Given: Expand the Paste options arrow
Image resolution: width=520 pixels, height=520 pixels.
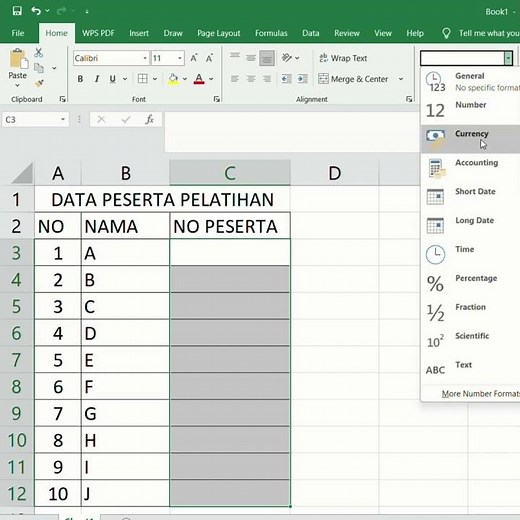Looking at the screenshot, I should (x=17, y=85).
